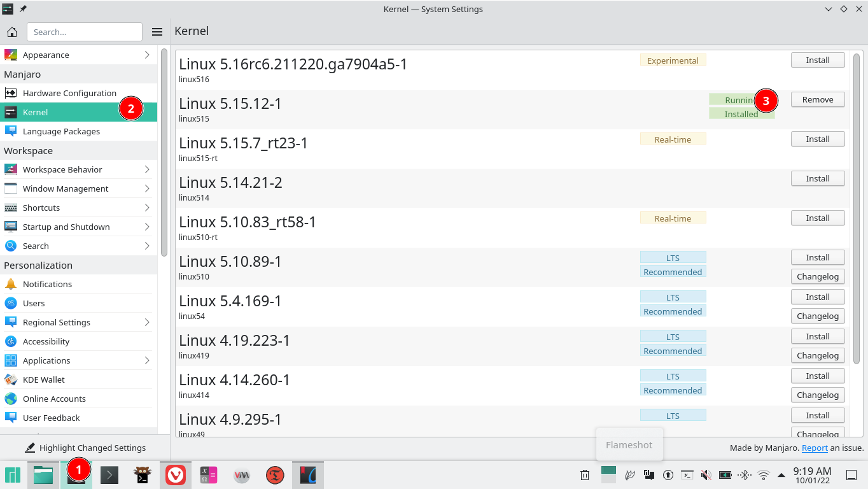Open the clipboard tray icon
The height and width of the screenshot is (489, 868).
[x=649, y=475]
